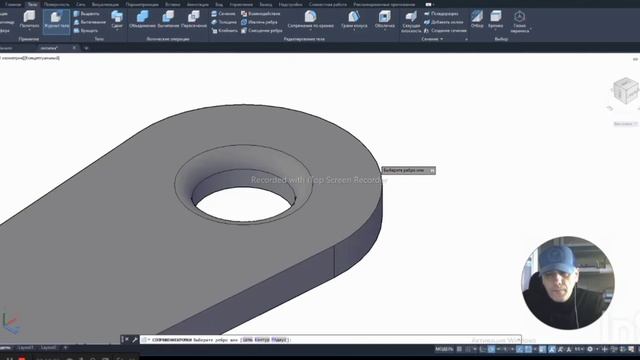Expand the Сдвиг dropdown arrow
Image resolution: width=640 pixels, height=360 pixels.
[117, 30]
